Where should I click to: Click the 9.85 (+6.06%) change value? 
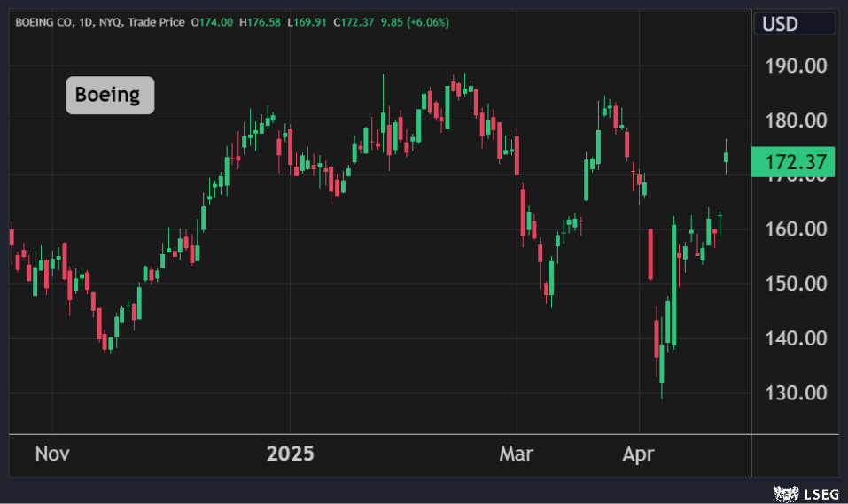click(415, 22)
